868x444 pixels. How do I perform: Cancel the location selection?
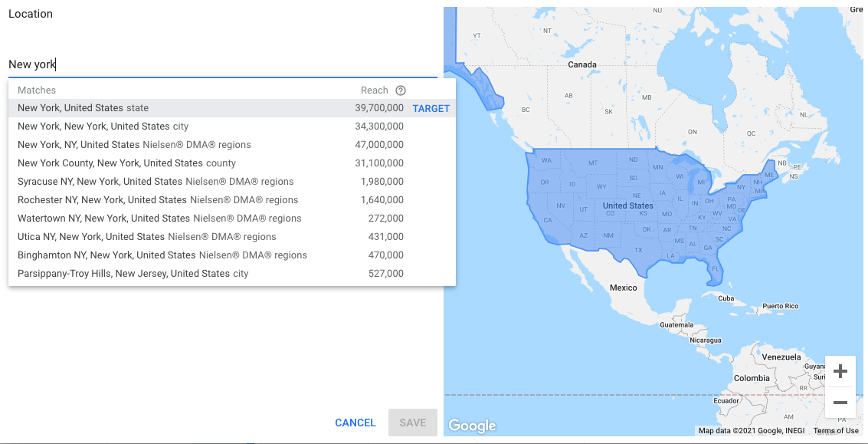(x=355, y=423)
